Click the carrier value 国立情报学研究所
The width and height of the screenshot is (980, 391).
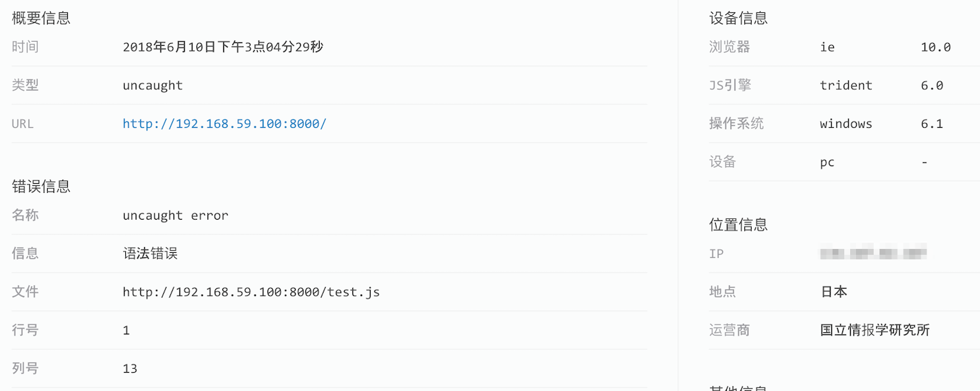click(x=874, y=330)
